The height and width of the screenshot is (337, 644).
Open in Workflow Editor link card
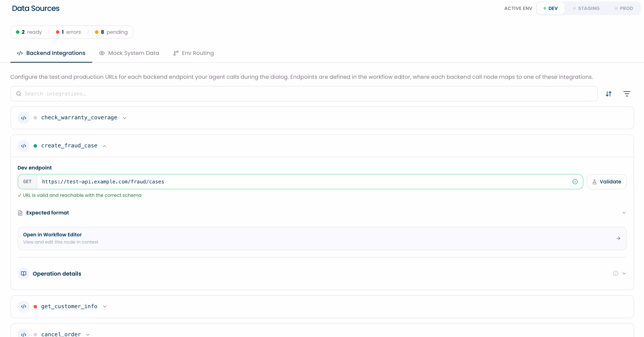322,238
